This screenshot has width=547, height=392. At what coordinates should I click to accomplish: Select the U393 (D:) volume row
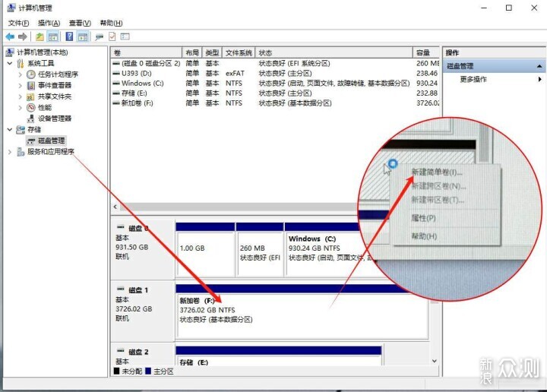point(275,73)
